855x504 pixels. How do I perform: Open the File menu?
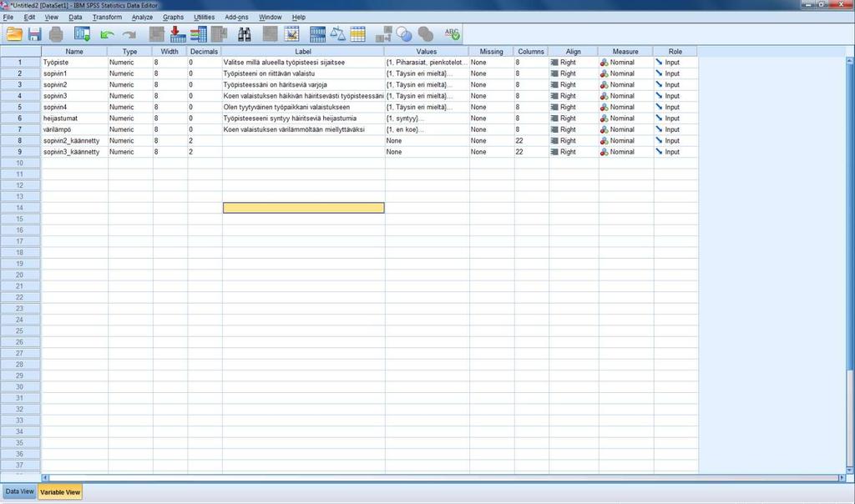(8, 17)
